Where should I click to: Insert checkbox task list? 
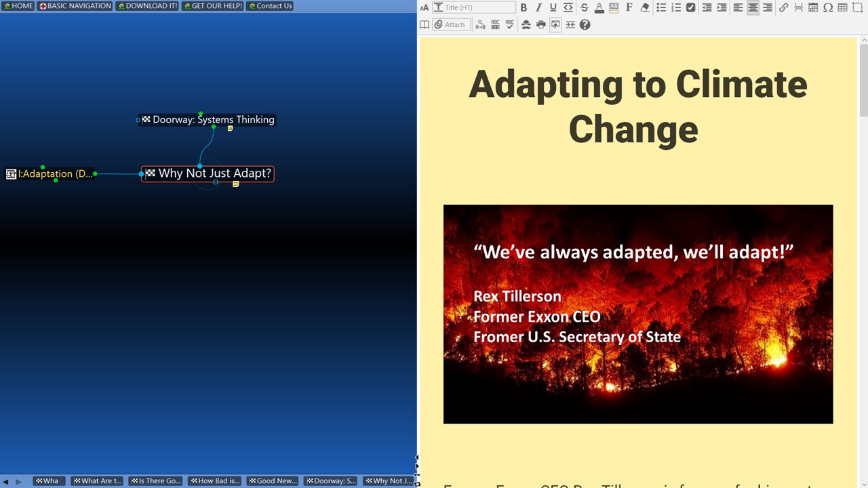pos(691,7)
